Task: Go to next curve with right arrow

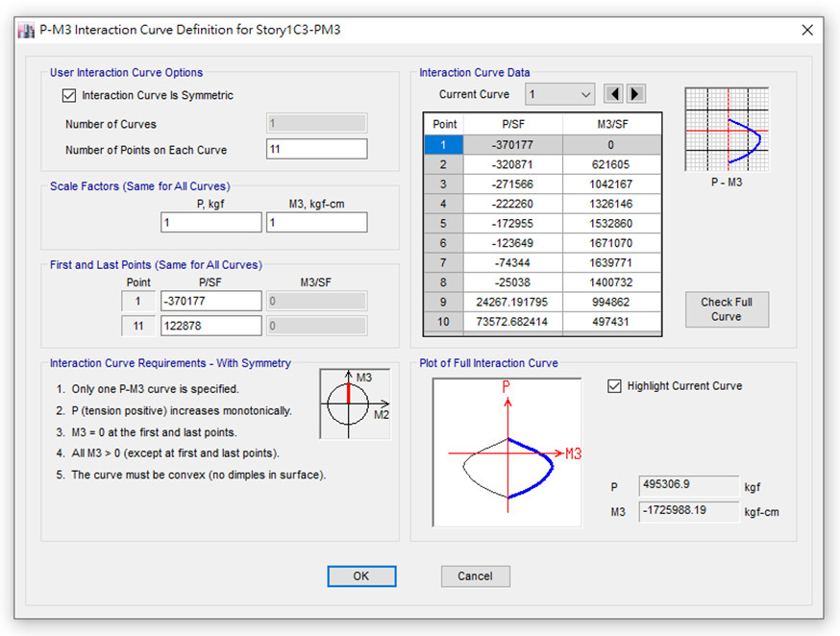Action: 635,94
